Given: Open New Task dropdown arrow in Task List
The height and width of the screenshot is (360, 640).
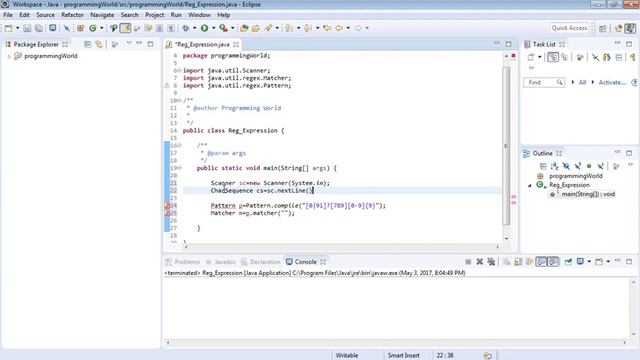Looking at the screenshot, I should [539, 58].
